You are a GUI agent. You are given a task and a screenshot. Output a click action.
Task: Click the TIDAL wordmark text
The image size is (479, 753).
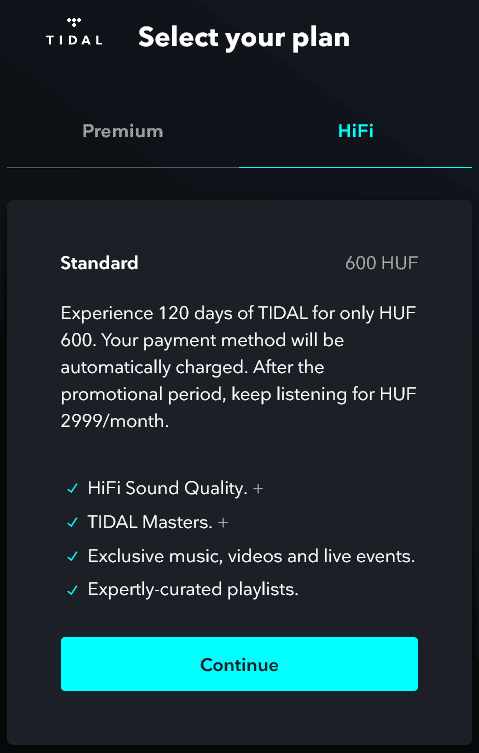74,39
